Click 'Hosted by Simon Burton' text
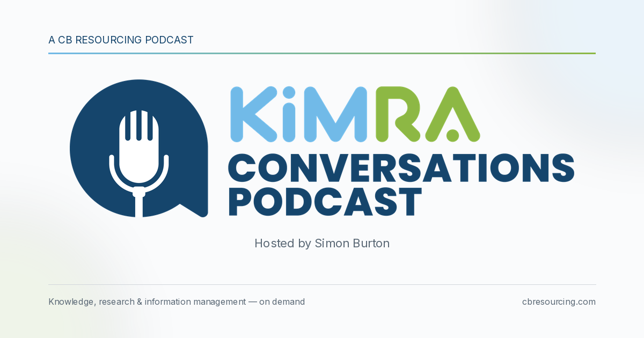The width and height of the screenshot is (644, 338). 322,243
